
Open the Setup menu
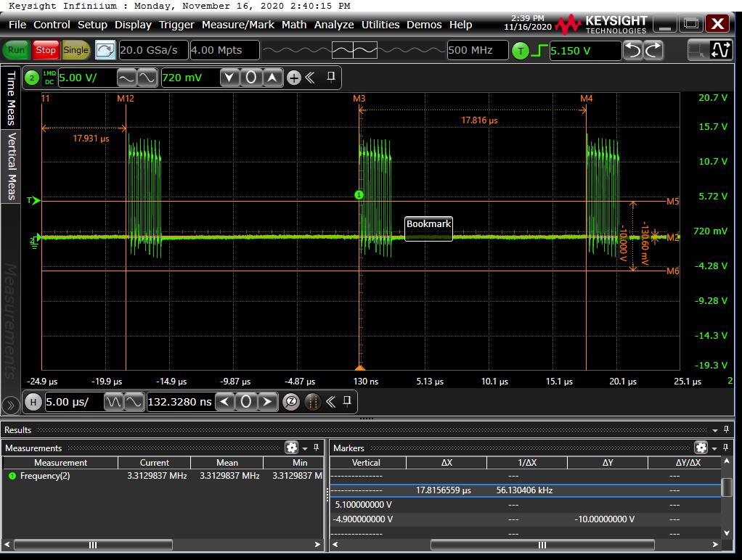[x=92, y=25]
